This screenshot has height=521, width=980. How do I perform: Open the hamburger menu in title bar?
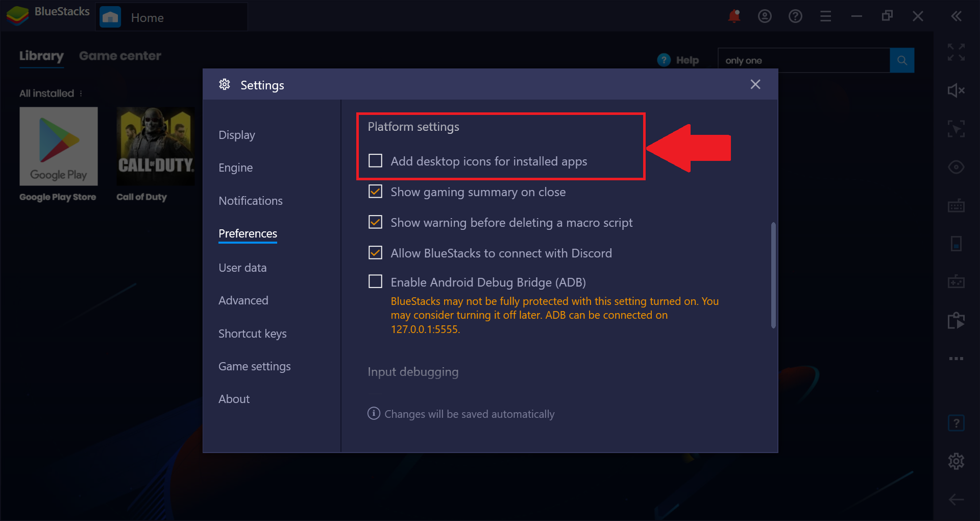pyautogui.click(x=826, y=16)
